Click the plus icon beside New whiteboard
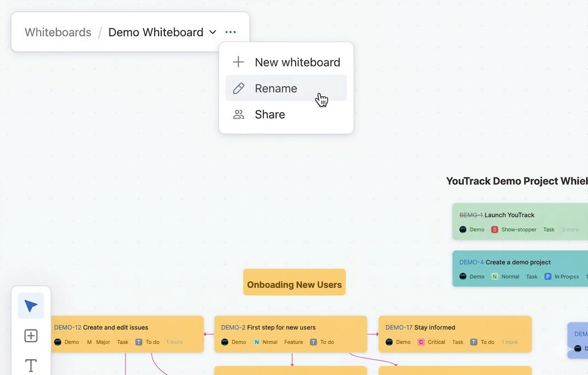 pos(238,62)
